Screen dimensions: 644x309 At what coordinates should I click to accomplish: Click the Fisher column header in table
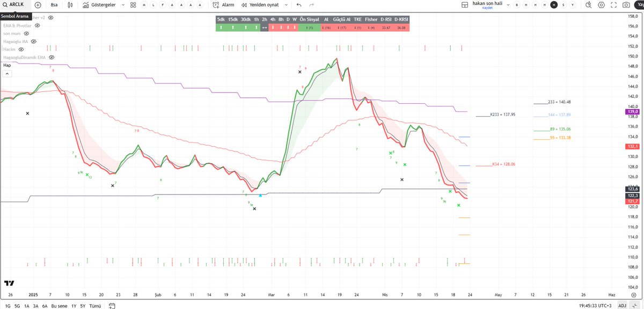tap(371, 19)
